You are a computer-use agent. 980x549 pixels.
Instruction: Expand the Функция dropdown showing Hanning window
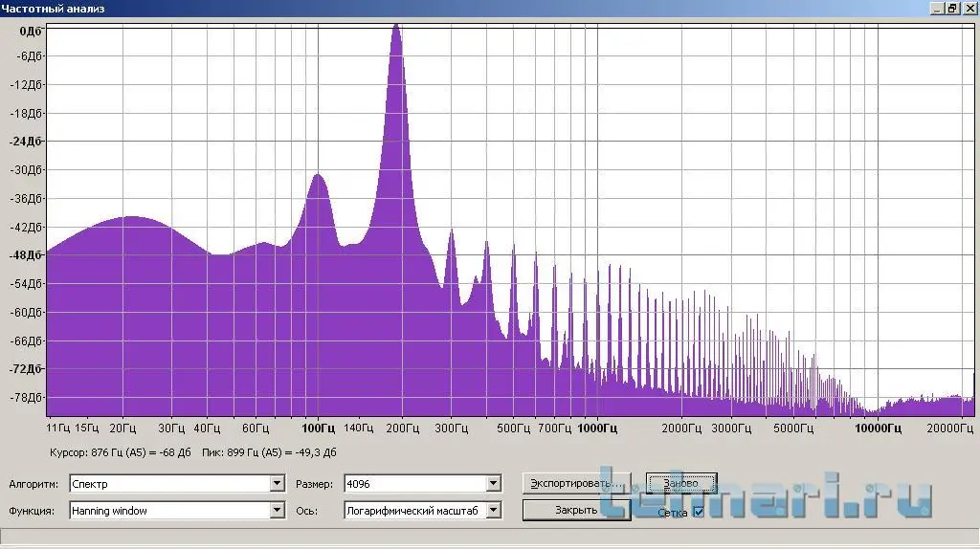tap(277, 511)
